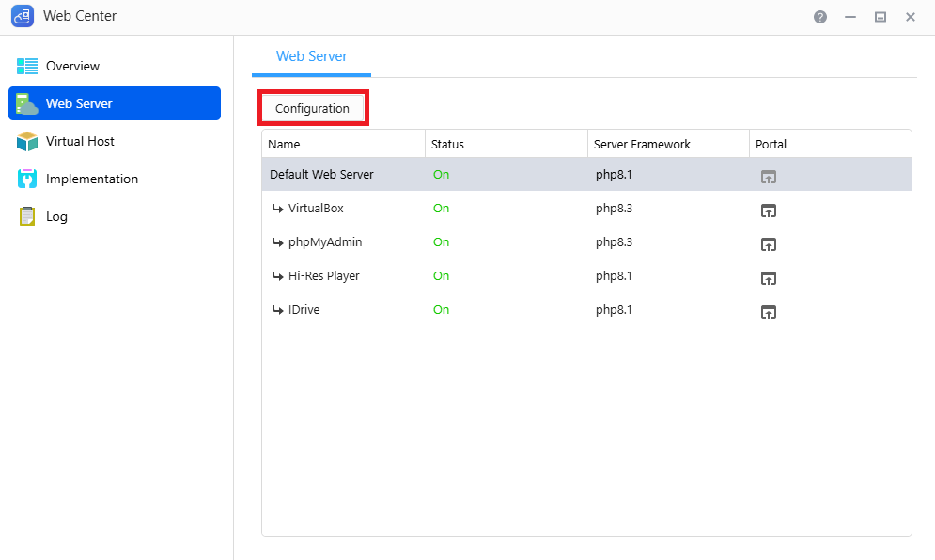Open the Implementation section
935x560 pixels.
point(115,179)
